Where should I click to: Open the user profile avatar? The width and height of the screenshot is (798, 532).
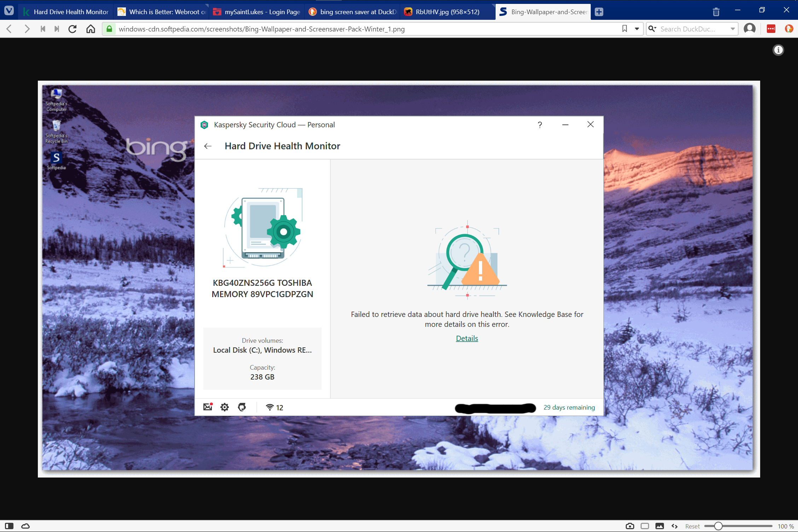(750, 29)
